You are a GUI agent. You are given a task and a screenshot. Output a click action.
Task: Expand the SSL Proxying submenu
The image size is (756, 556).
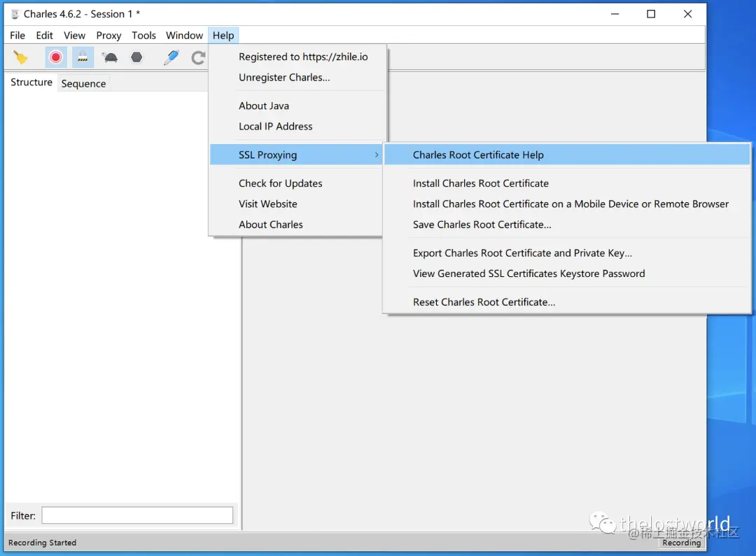point(297,155)
